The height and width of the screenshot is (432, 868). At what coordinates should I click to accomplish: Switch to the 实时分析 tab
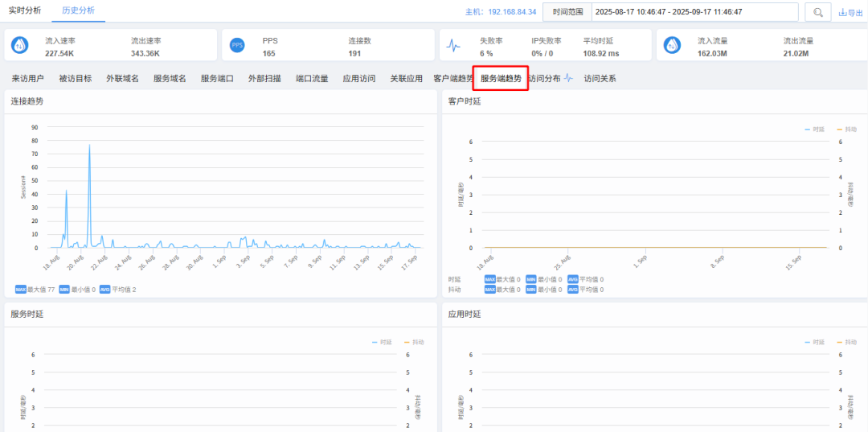[x=25, y=10]
